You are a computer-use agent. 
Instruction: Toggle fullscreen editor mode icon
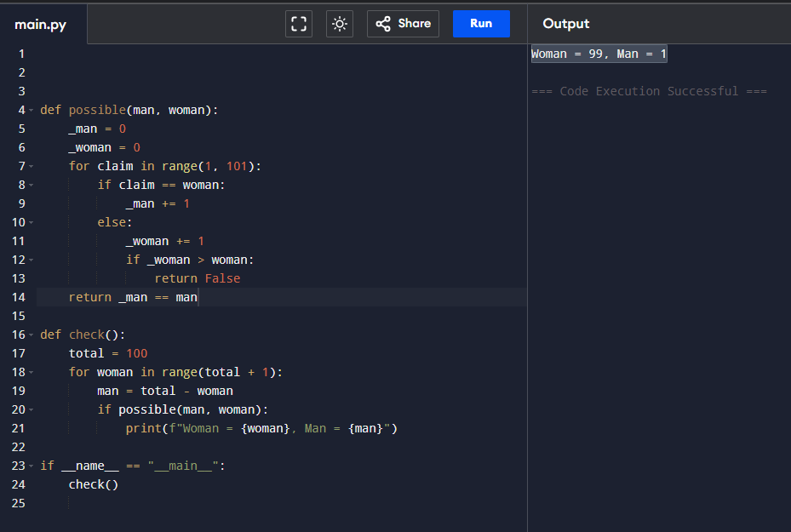pos(299,24)
